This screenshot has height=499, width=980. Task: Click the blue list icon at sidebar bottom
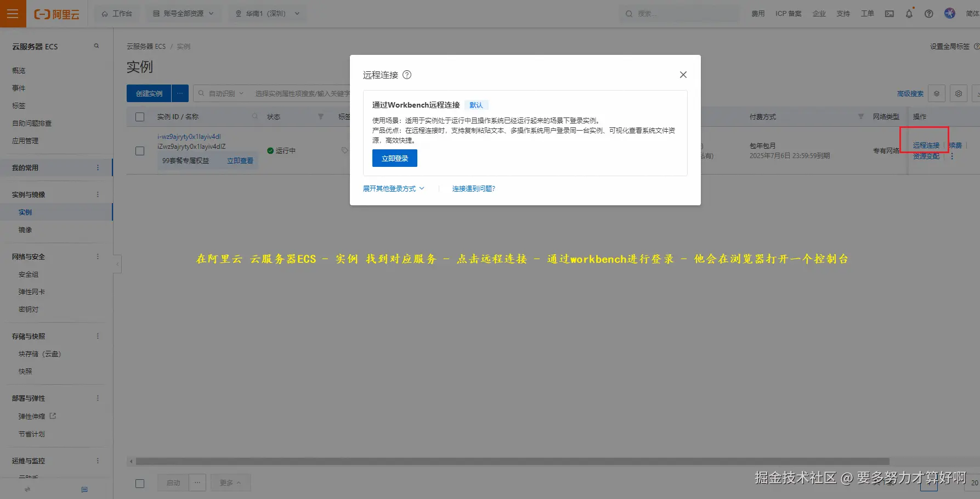84,489
